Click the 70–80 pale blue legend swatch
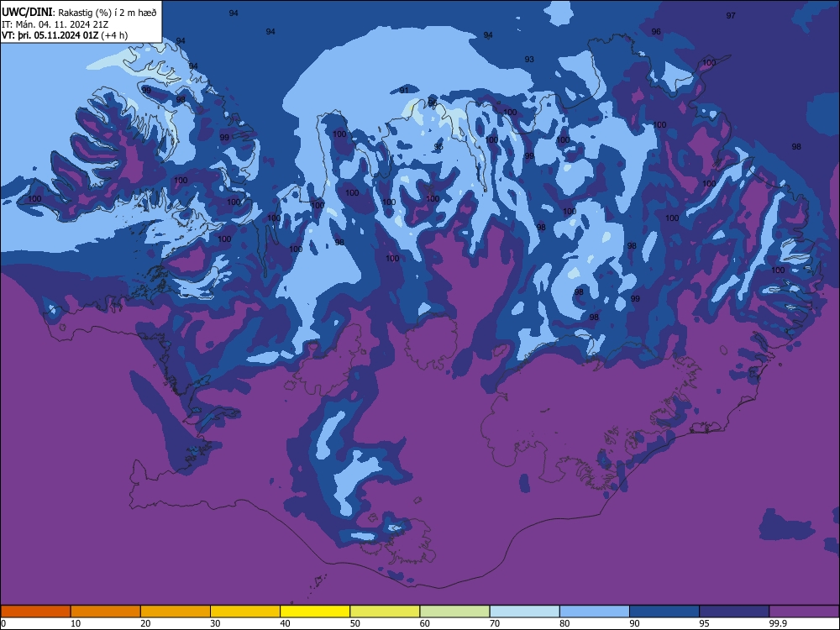 (x=524, y=612)
